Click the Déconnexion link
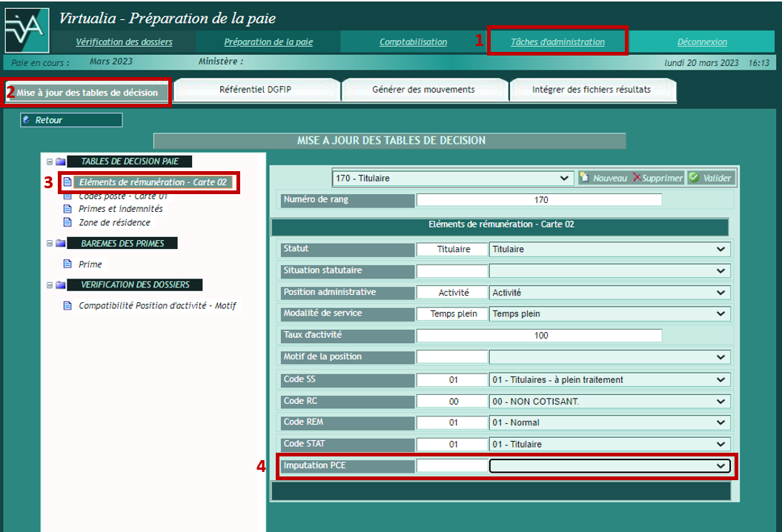This screenshot has height=532, width=782. pyautogui.click(x=701, y=42)
